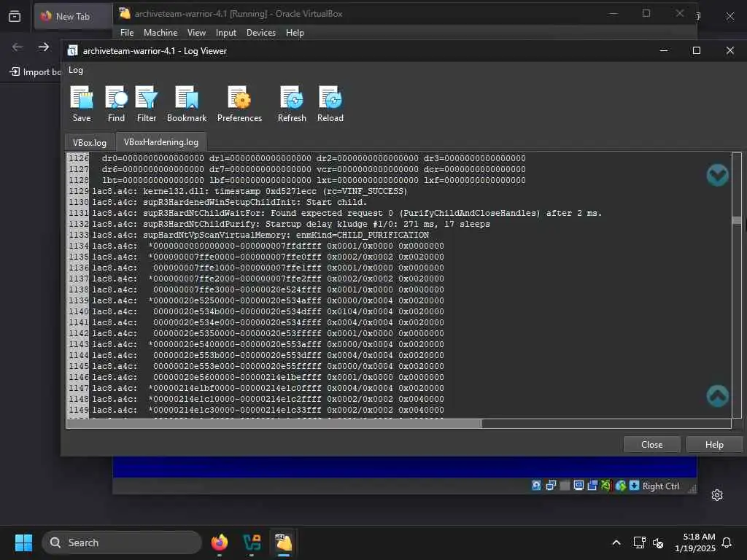Screen dimensions: 747x560
Task: Show hidden system tray icons
Action: click(616, 542)
